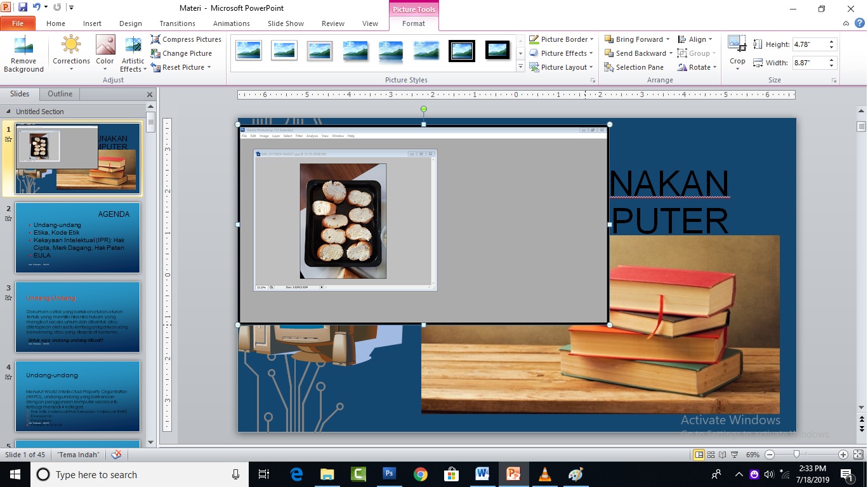Collapse the ribbon with the chevron
The width and height of the screenshot is (868, 487).
(x=845, y=23)
